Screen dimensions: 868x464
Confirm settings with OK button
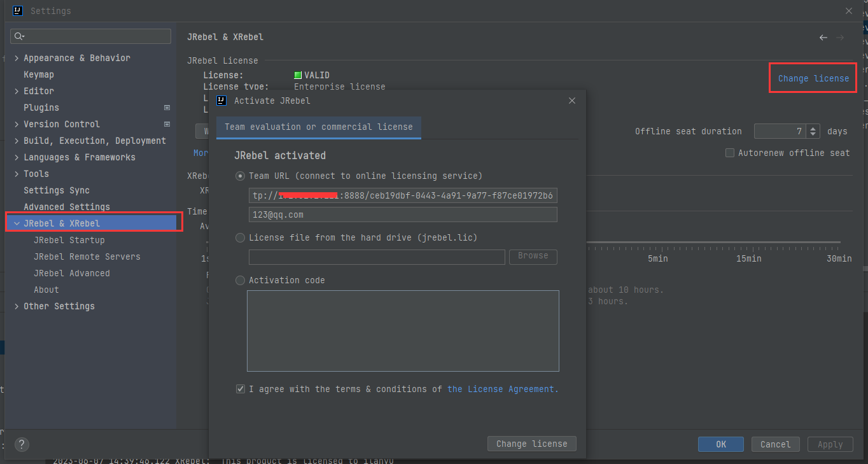coord(721,444)
